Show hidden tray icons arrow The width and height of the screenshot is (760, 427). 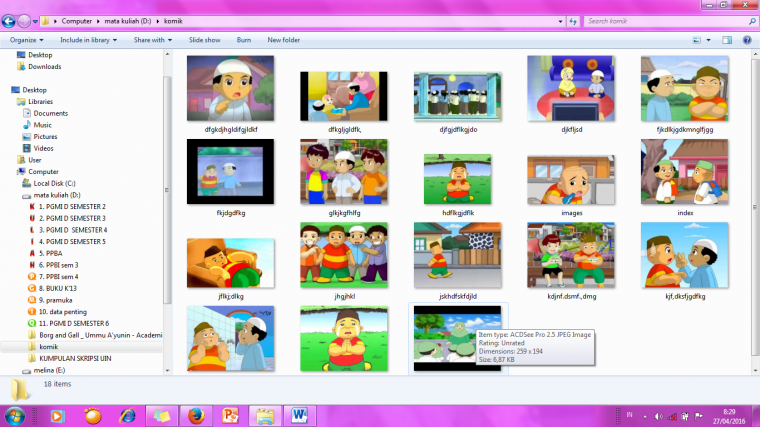click(645, 416)
